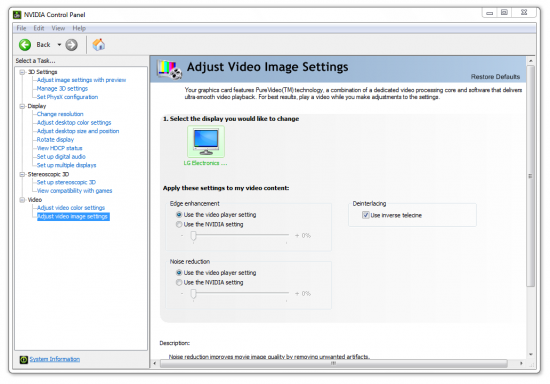The height and width of the screenshot is (384, 550).
Task: Open the Home icon in toolbar
Action: tap(99, 45)
